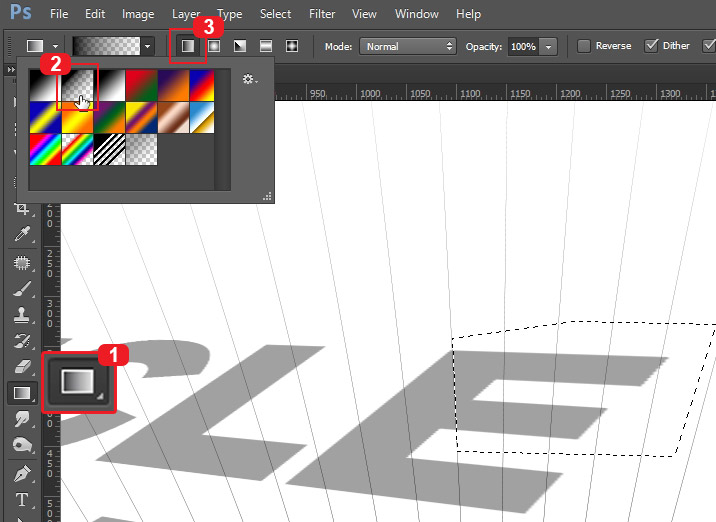This screenshot has width=716, height=522.
Task: Open the Opacity slider dropdown arrow
Action: coord(548,47)
